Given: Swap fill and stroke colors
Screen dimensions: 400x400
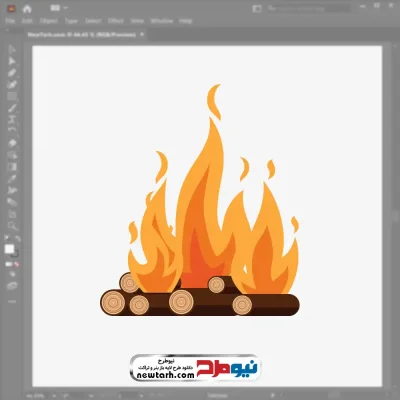Looking at the screenshot, I should tap(18, 238).
